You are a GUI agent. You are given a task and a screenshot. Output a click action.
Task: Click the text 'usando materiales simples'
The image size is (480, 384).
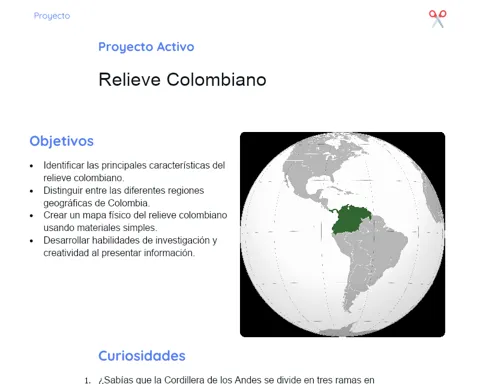[x=100, y=228]
